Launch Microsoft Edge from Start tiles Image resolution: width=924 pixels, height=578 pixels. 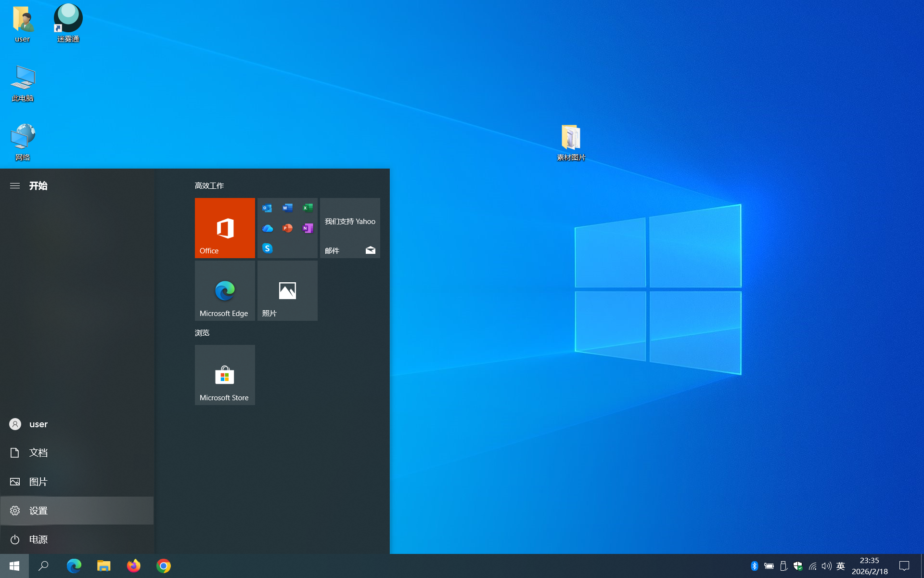[x=225, y=290]
